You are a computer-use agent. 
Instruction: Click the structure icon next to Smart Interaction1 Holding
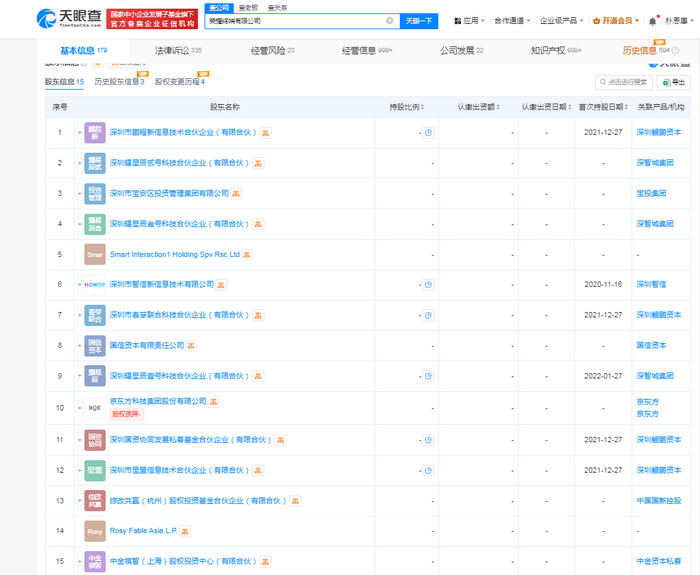coord(249,255)
